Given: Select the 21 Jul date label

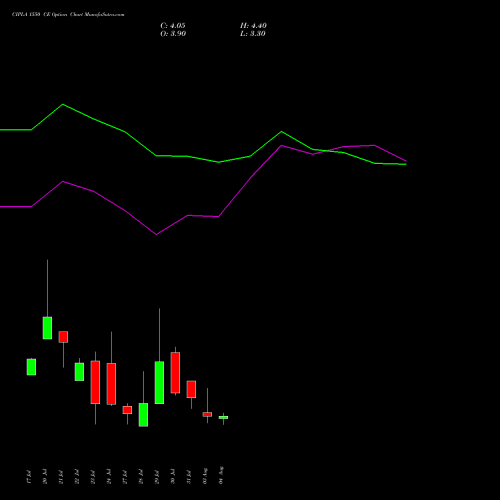Looking at the screenshot, I should [61, 477].
